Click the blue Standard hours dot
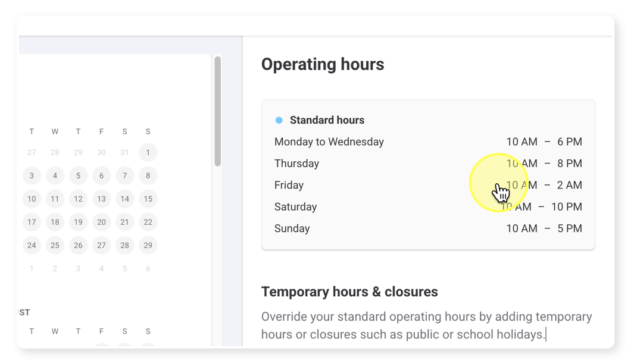The width and height of the screenshot is (631, 364). [x=279, y=120]
